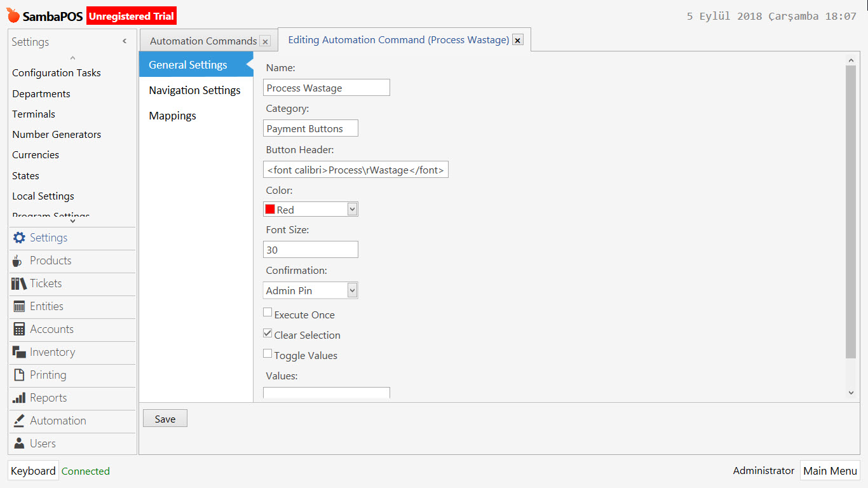The height and width of the screenshot is (488, 868).
Task: Open the Entities section icon
Action: pos(18,306)
